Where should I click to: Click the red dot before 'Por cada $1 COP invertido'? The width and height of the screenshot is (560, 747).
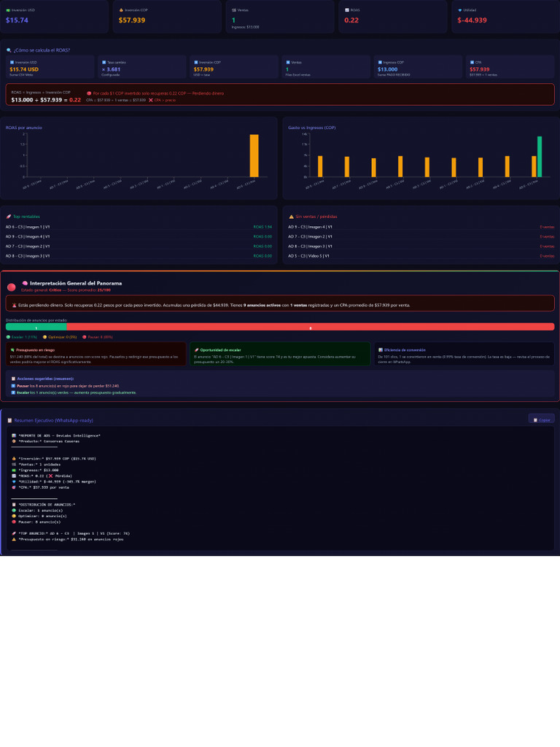point(89,93)
